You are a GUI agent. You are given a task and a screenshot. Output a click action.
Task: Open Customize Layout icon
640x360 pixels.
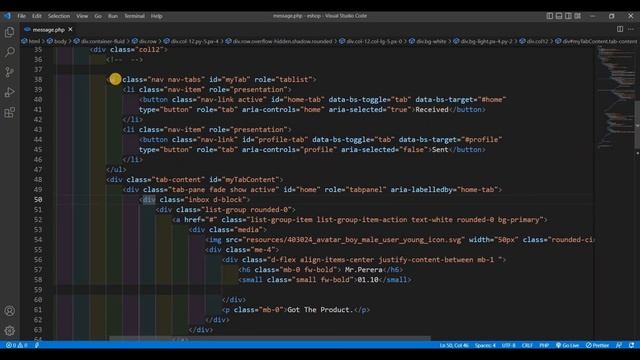tap(578, 16)
